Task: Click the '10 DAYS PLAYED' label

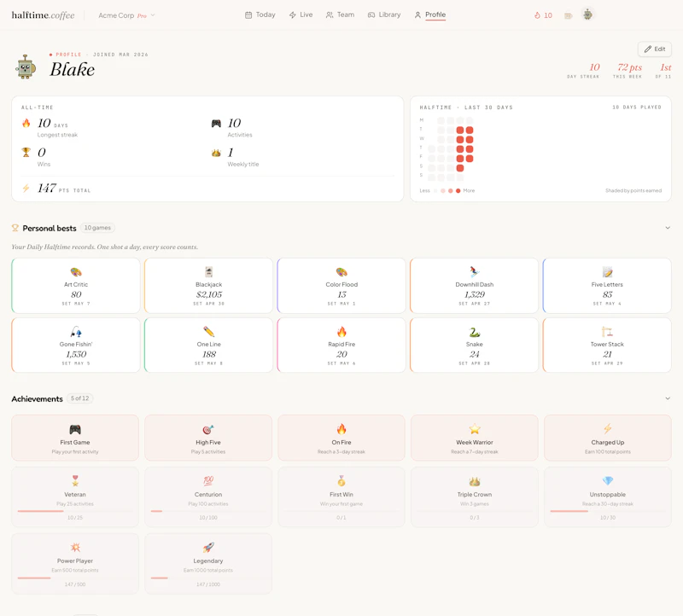Action: 636,108
